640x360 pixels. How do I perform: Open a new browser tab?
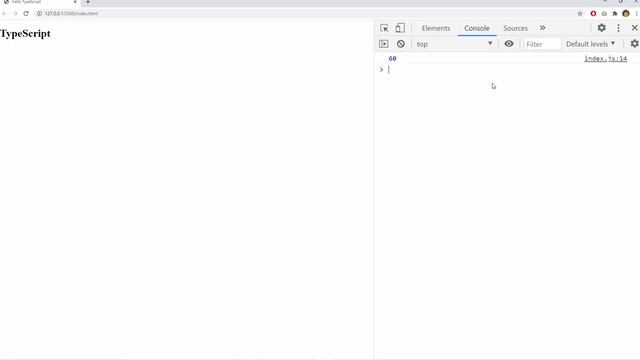pyautogui.click(x=87, y=2)
